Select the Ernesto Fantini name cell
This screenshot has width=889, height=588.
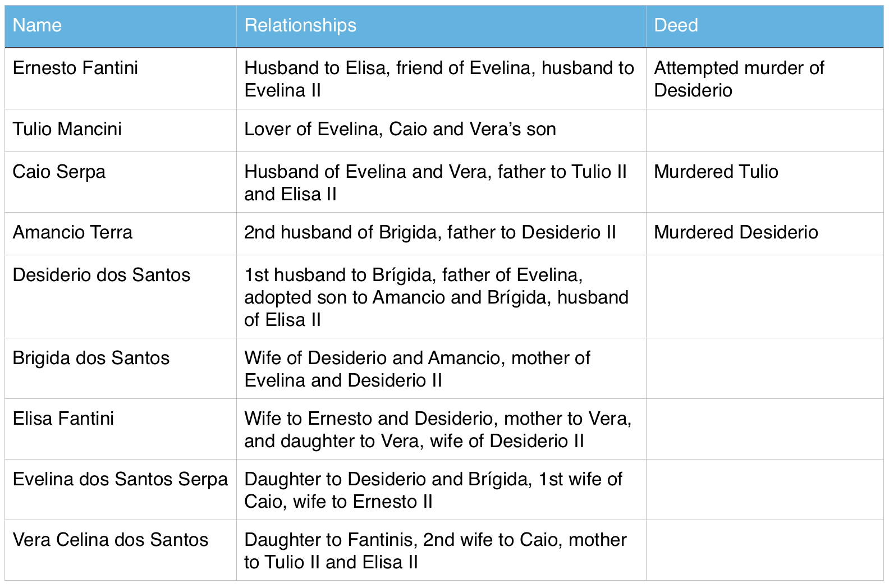(75, 68)
